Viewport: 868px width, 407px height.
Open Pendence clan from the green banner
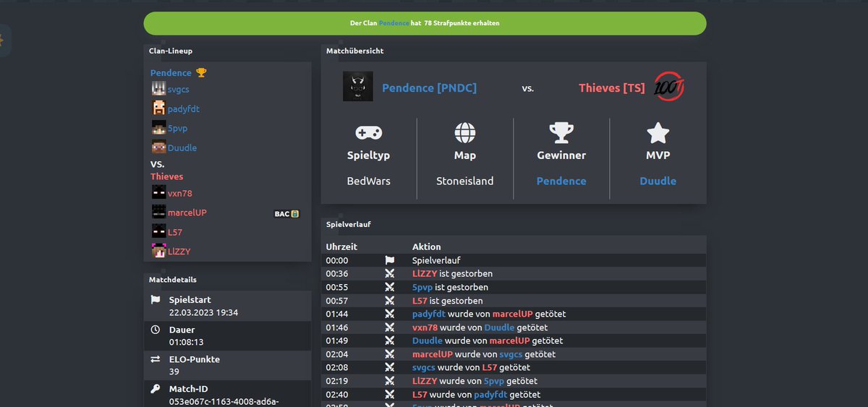click(x=393, y=23)
